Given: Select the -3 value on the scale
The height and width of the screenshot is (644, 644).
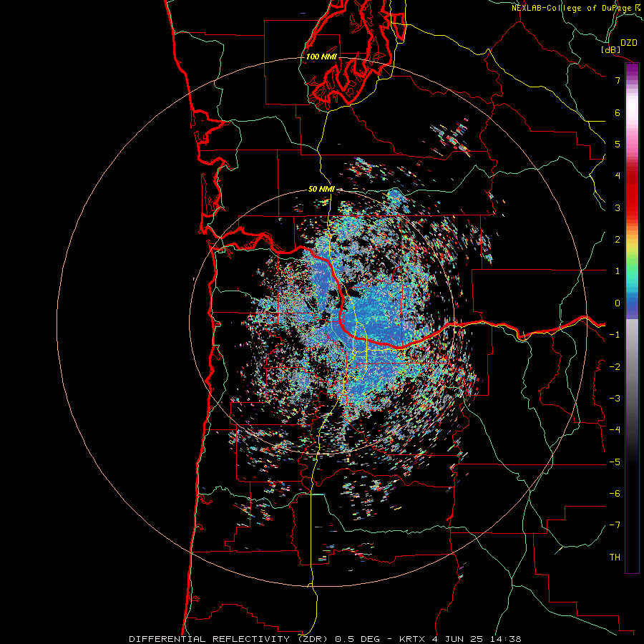Looking at the screenshot, I should (x=615, y=399).
